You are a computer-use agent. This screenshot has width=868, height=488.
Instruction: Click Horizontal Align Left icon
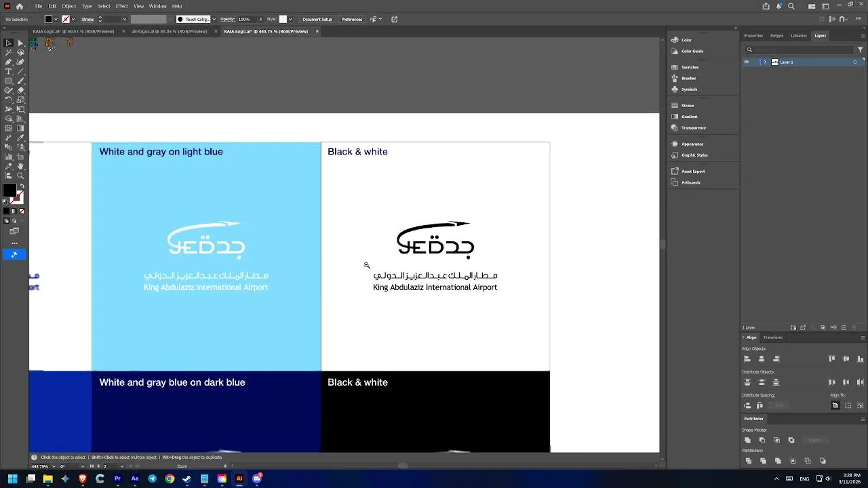747,359
